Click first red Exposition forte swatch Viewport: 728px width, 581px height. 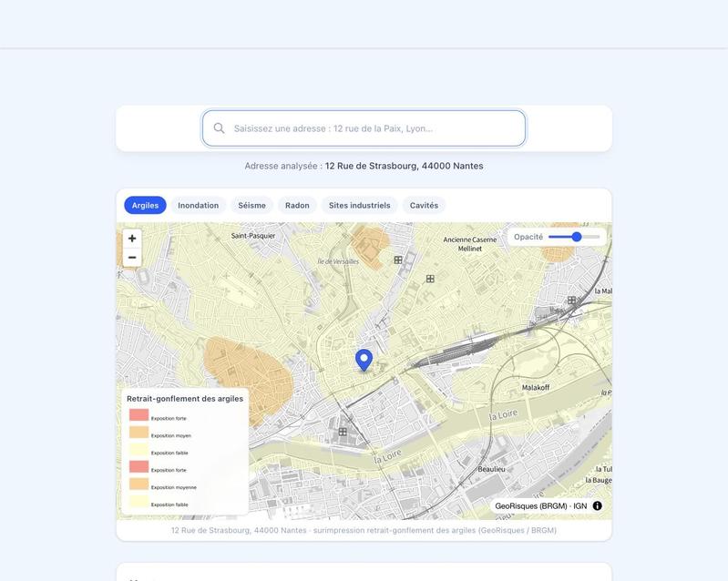[138, 414]
